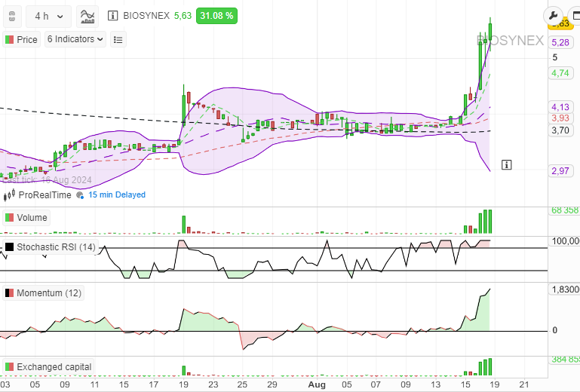Image resolution: width=580 pixels, height=392 pixels.
Task: Click the 4,74 price axis label
Action: pos(560,73)
